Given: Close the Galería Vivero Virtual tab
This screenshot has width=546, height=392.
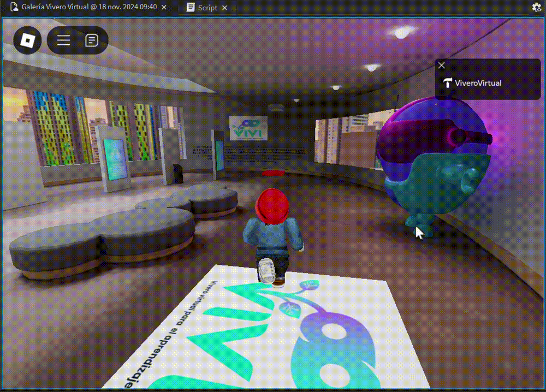Looking at the screenshot, I should (x=164, y=7).
